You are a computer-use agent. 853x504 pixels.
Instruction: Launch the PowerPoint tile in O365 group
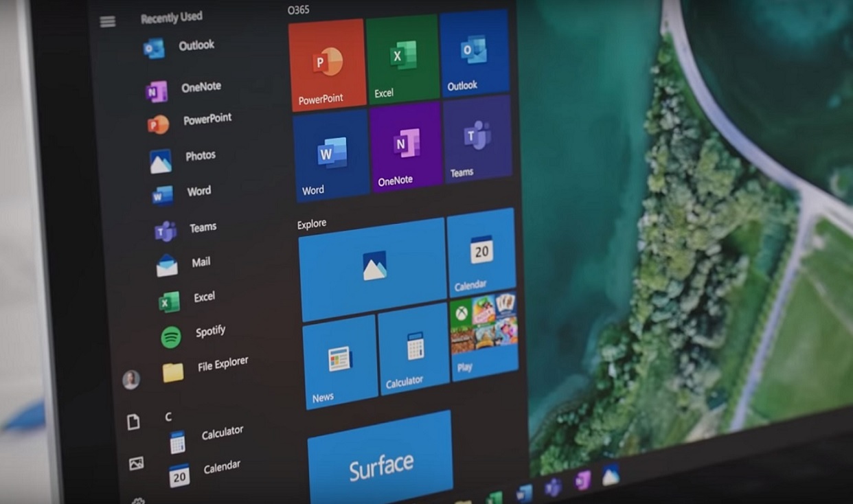coord(327,65)
